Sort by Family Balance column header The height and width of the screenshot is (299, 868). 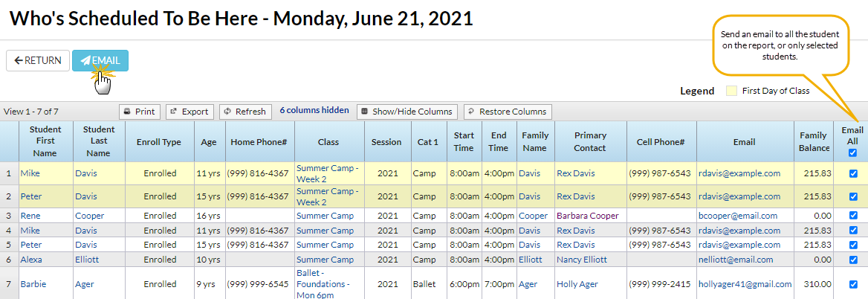813,141
